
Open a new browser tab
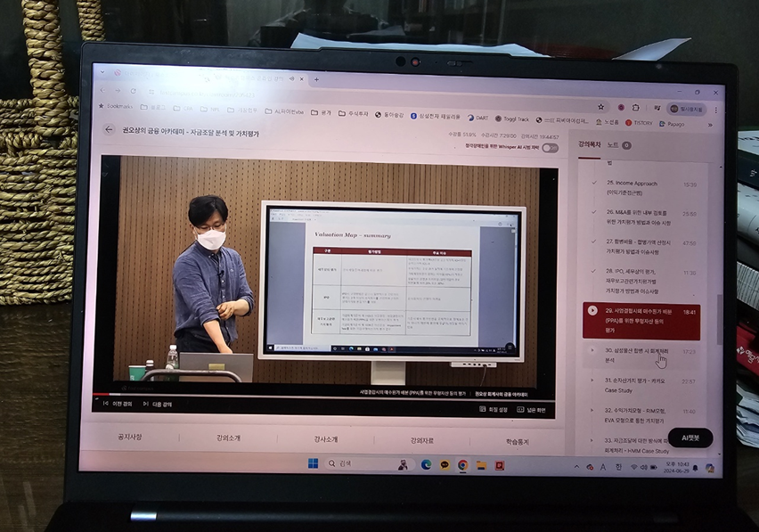(x=316, y=79)
